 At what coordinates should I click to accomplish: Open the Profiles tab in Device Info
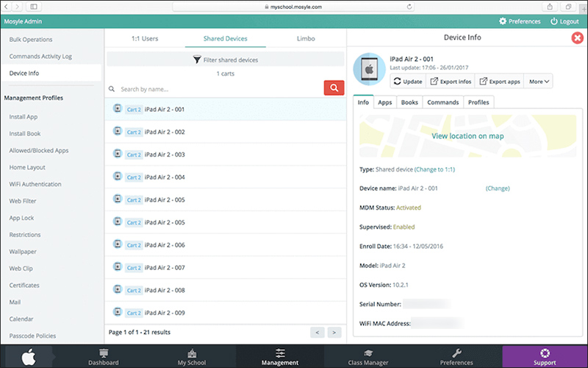point(478,102)
